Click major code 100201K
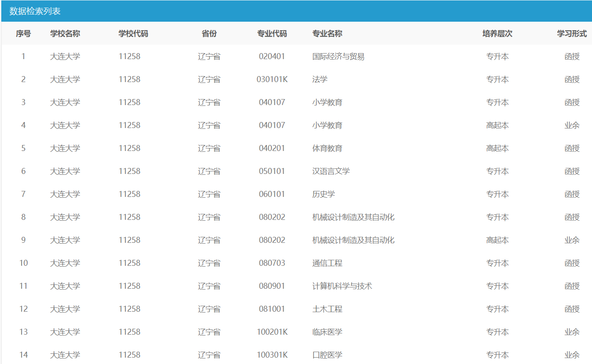This screenshot has width=592, height=364. click(272, 332)
